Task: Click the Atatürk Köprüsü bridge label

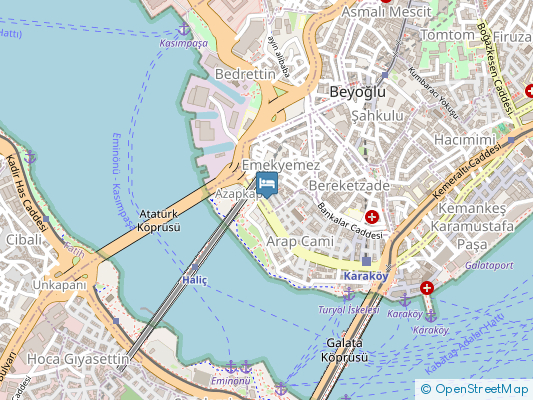Action: [x=159, y=221]
